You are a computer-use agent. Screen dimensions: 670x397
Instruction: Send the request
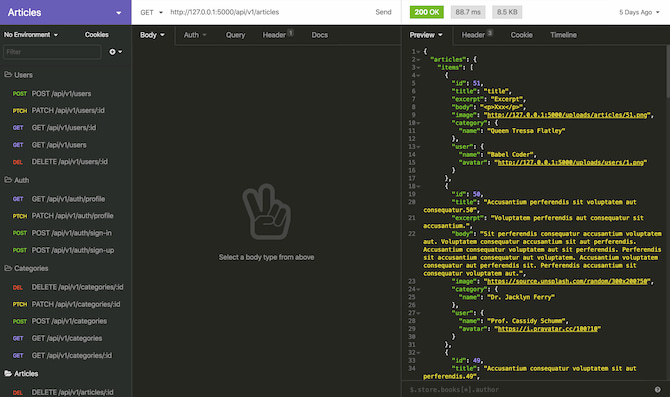[383, 12]
